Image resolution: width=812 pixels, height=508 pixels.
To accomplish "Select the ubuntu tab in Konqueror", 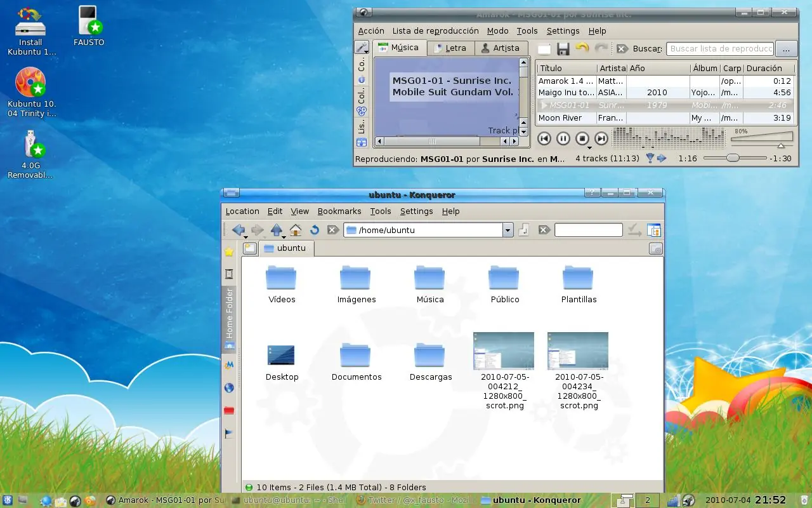I will tap(286, 248).
